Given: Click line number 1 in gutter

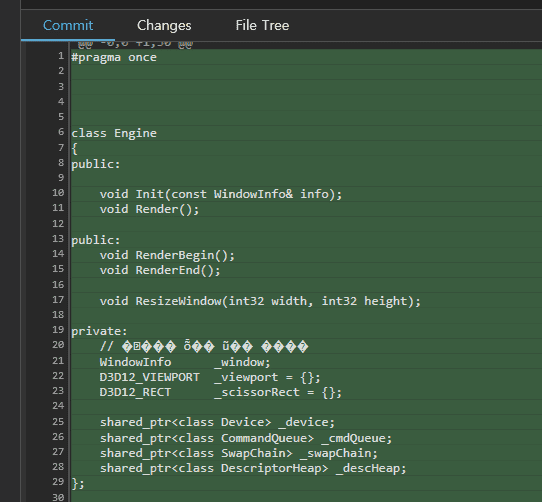Looking at the screenshot, I should click(61, 56).
